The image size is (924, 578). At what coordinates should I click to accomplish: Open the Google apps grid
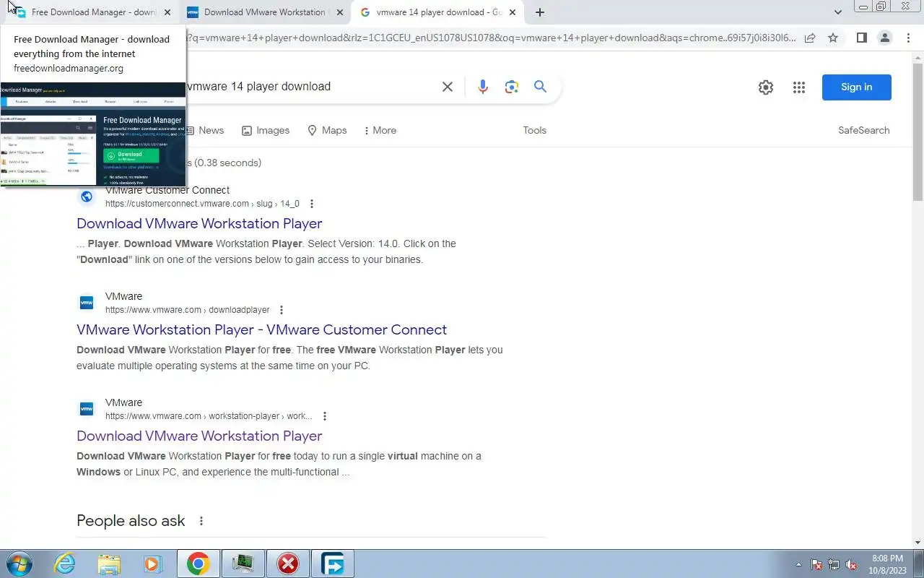pyautogui.click(x=798, y=87)
